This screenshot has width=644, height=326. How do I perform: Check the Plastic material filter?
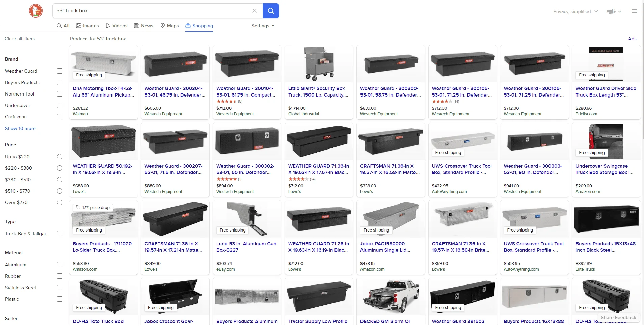tap(60, 299)
